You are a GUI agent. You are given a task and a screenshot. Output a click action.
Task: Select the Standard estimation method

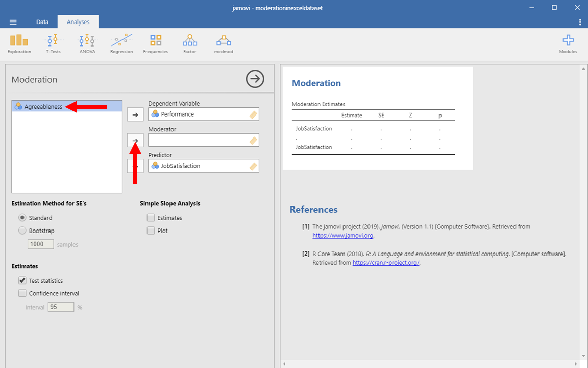tap(22, 218)
